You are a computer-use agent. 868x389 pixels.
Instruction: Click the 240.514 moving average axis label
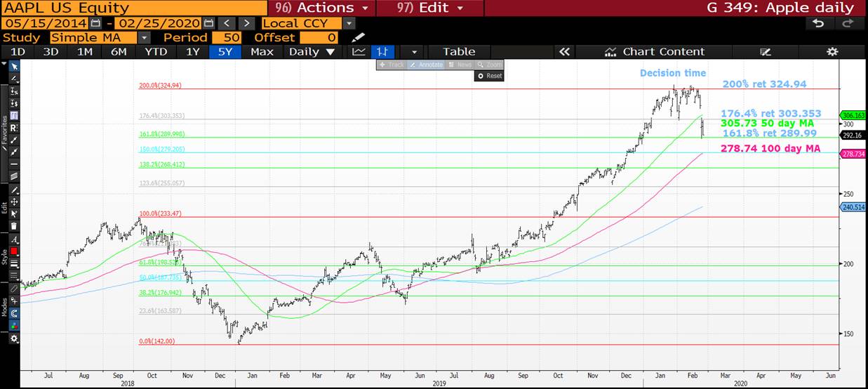pos(853,207)
